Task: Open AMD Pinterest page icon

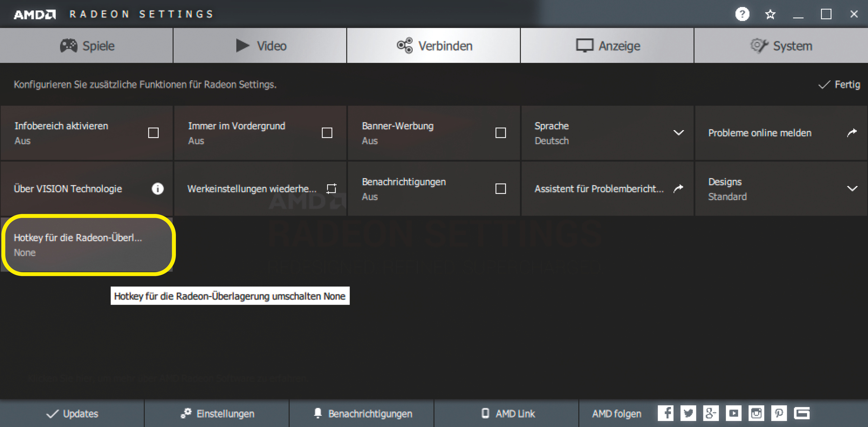Action: click(x=779, y=413)
